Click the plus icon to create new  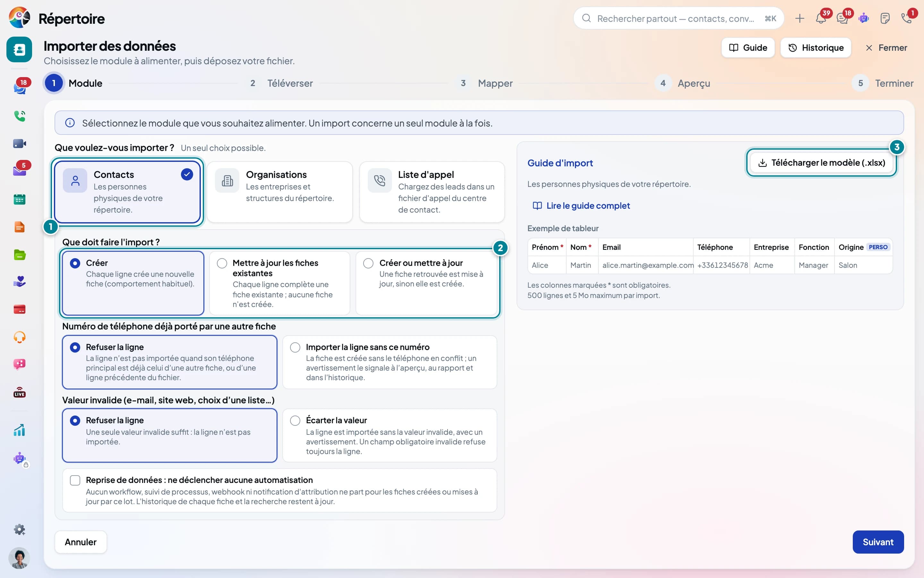click(800, 18)
